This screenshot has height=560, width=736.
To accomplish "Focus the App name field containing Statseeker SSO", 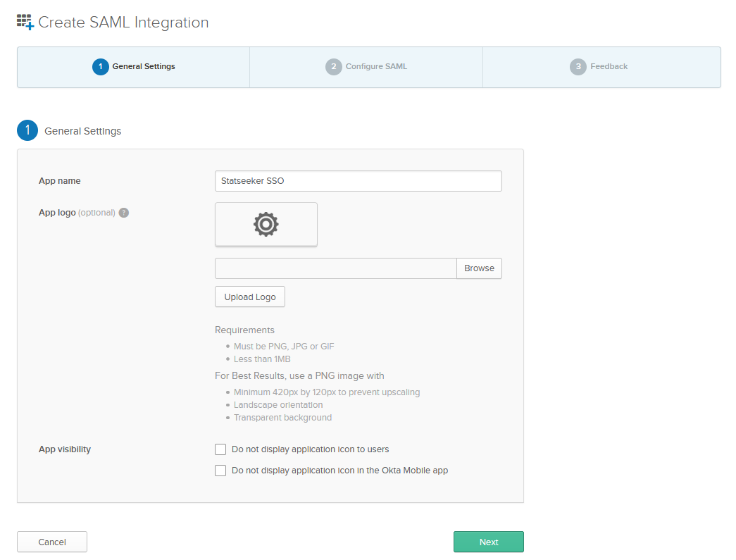I will [358, 181].
